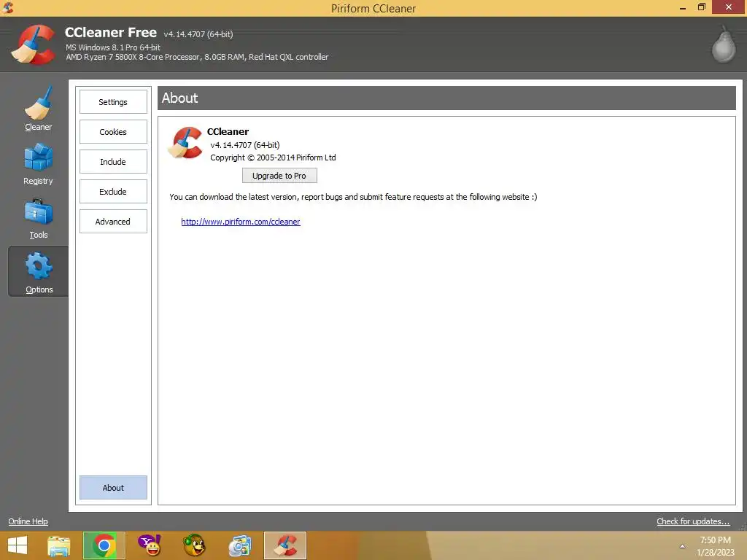Screen dimensions: 747x560
Task: Click the 'About' panel heading
Action: 179,98
